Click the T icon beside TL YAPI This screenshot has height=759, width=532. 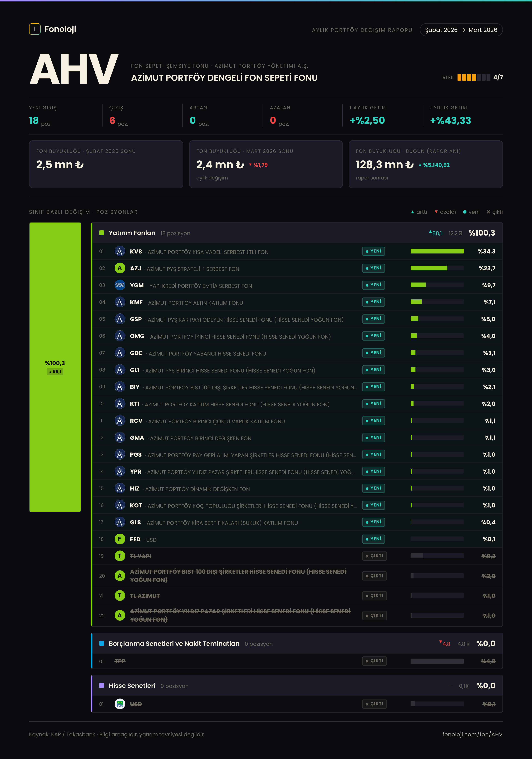(x=120, y=556)
